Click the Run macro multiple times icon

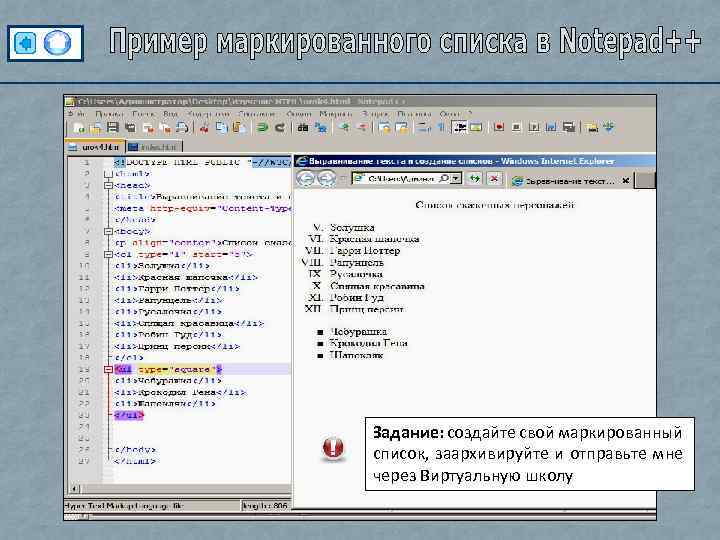551,127
